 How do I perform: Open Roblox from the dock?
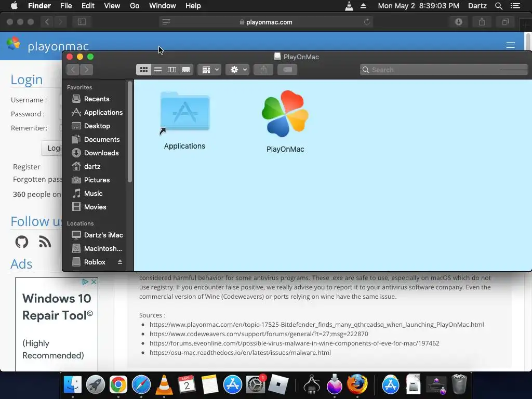click(x=278, y=385)
